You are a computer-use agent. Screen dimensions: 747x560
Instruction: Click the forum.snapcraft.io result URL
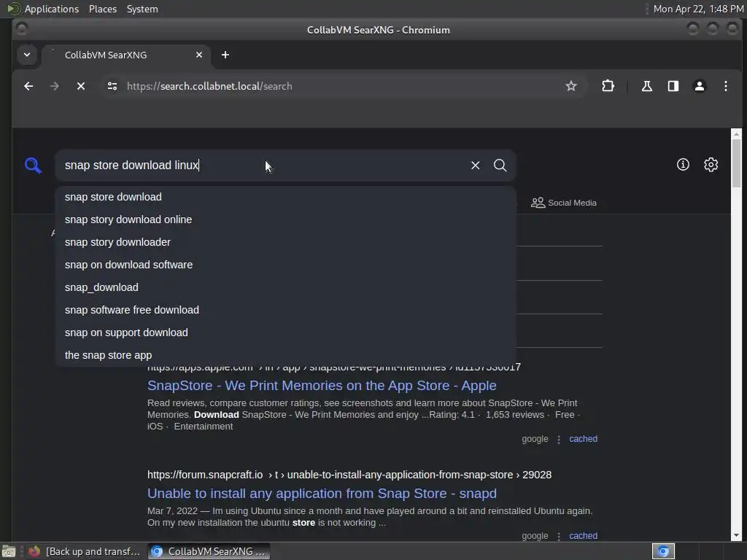pyautogui.click(x=349, y=475)
